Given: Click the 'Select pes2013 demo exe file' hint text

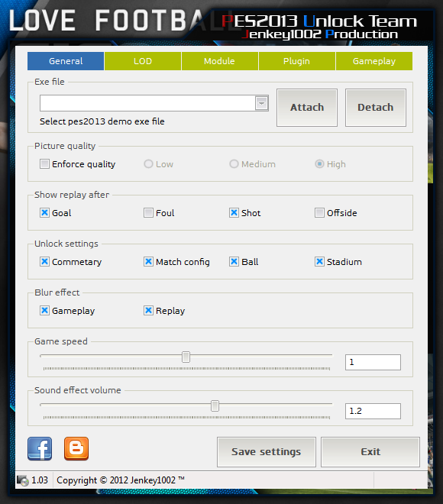Looking at the screenshot, I should pos(102,121).
